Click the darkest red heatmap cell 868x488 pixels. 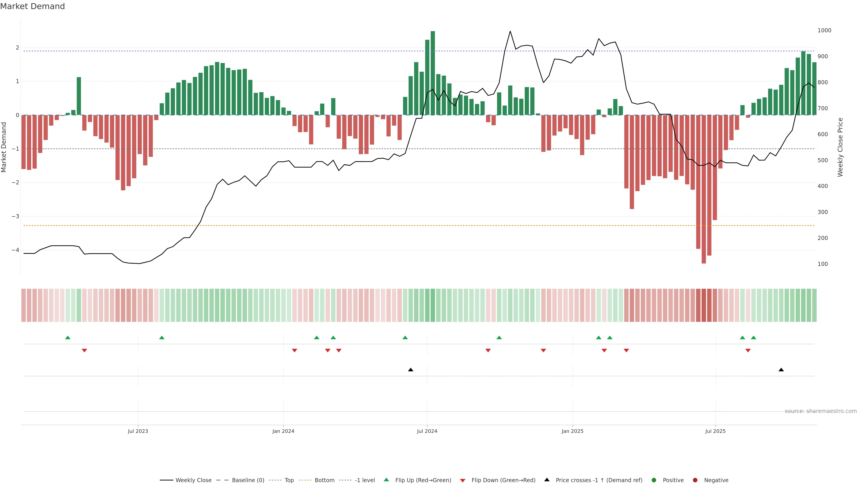click(x=704, y=305)
